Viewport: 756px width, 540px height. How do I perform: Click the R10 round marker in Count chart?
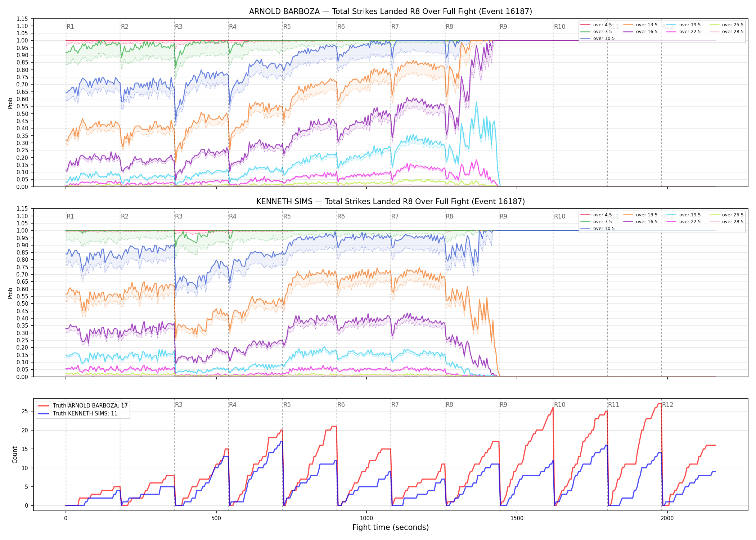tap(559, 405)
